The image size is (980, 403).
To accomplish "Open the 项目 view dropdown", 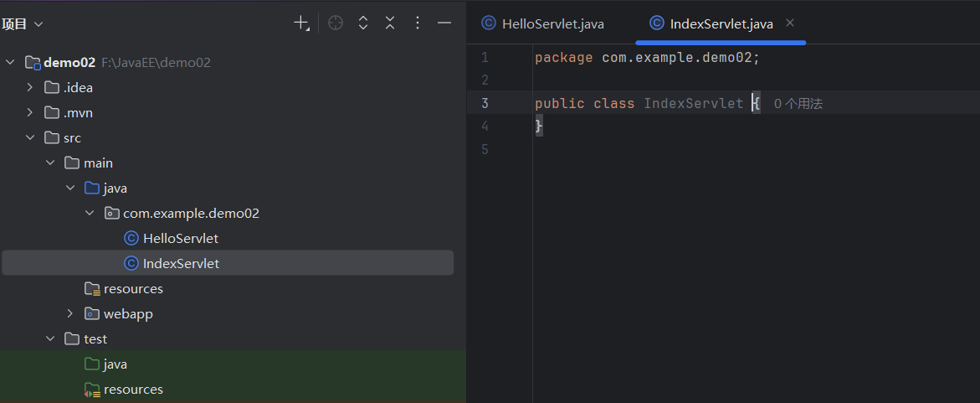I will pyautogui.click(x=22, y=24).
